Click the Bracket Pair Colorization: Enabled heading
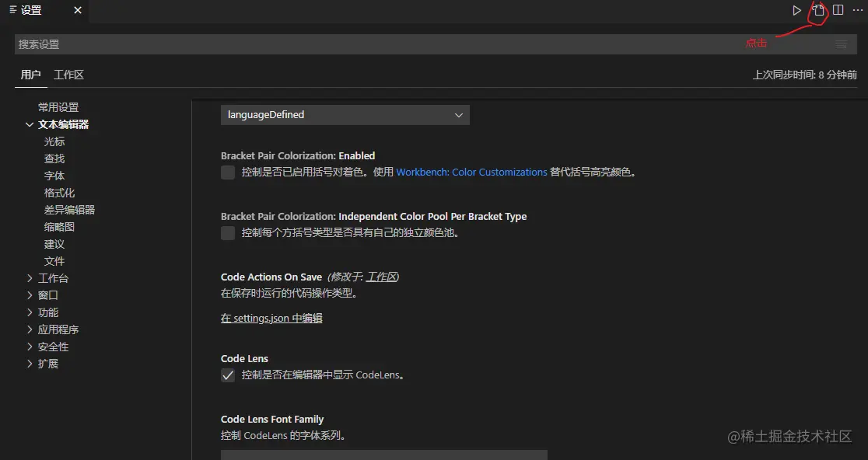 pyautogui.click(x=298, y=156)
